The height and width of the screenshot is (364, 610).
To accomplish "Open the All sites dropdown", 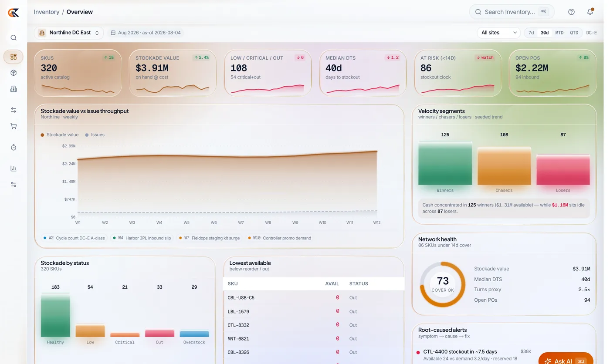I will (x=499, y=33).
